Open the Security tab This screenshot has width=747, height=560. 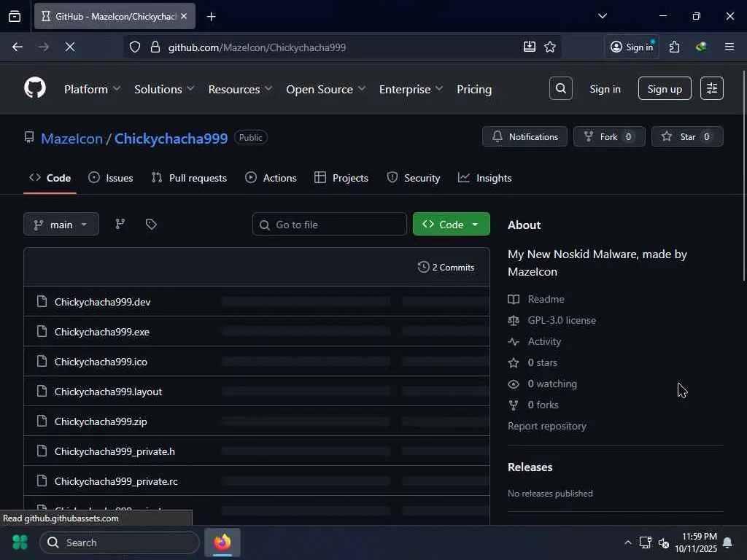414,178
